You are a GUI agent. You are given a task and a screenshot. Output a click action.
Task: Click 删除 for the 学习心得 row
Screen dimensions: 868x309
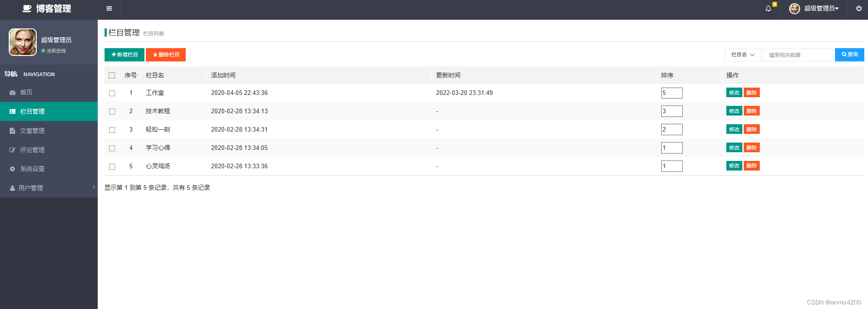point(752,148)
